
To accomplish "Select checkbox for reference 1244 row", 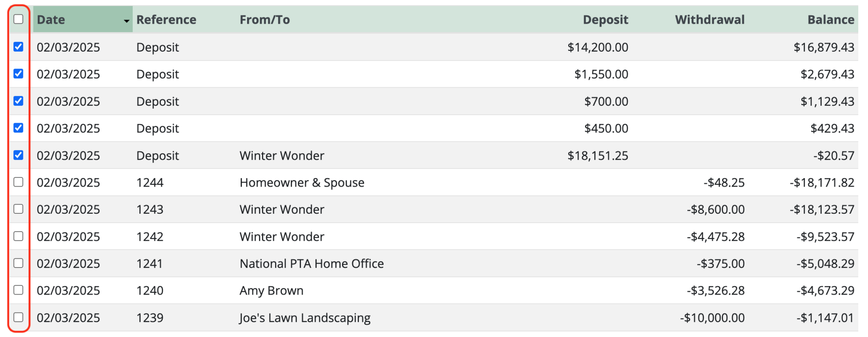I will click(x=18, y=182).
